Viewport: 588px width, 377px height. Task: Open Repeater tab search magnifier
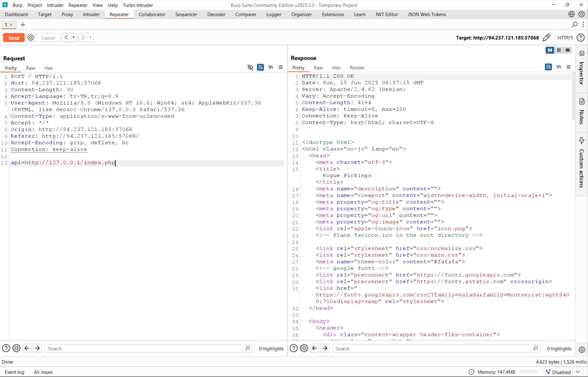[x=574, y=24]
